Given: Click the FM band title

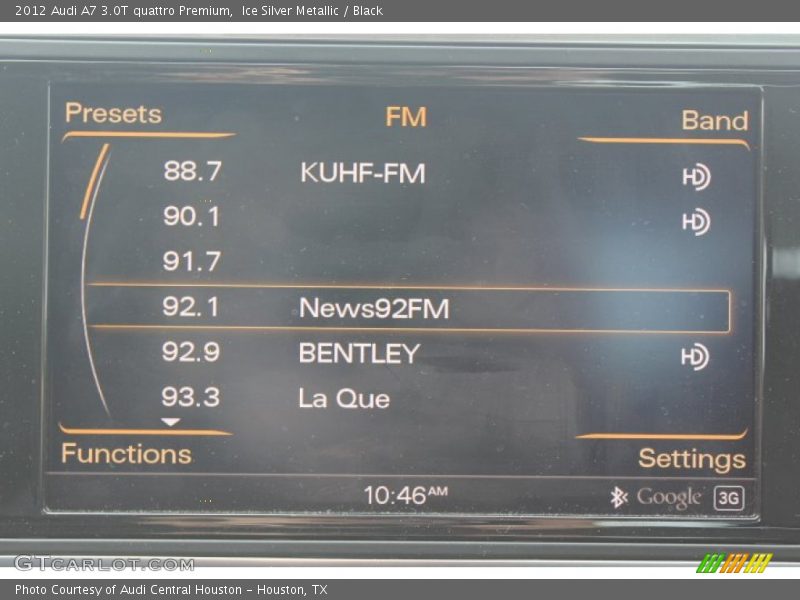Looking at the screenshot, I should pos(406,117).
